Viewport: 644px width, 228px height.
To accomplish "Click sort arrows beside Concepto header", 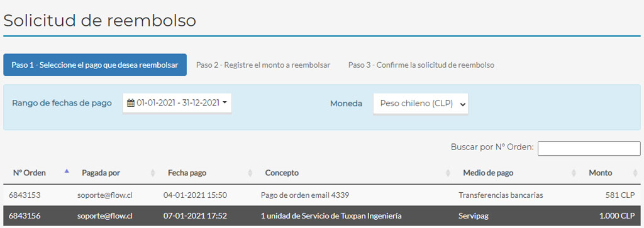I will pos(448,173).
